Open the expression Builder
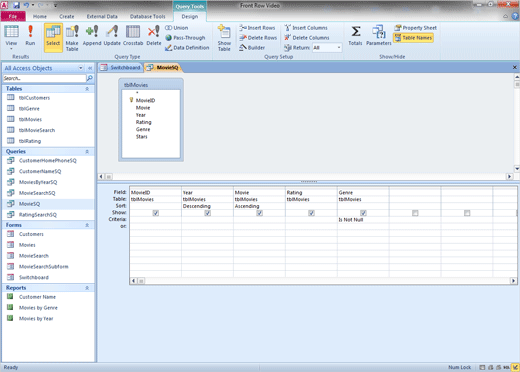The image size is (520, 372). [252, 48]
